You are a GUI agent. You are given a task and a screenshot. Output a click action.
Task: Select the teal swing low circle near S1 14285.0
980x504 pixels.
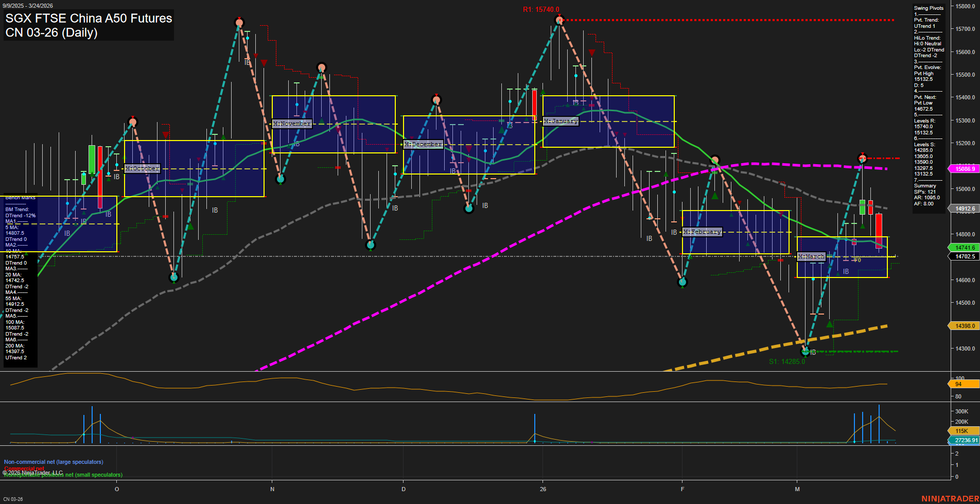[x=806, y=352]
